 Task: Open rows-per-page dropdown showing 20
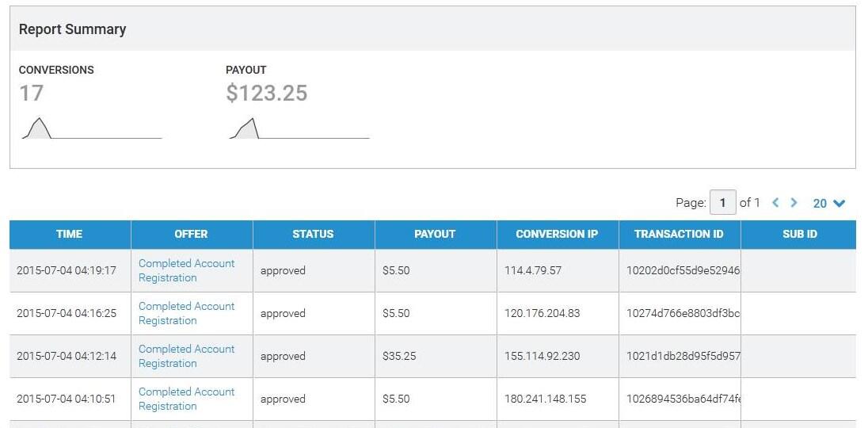coord(828,203)
